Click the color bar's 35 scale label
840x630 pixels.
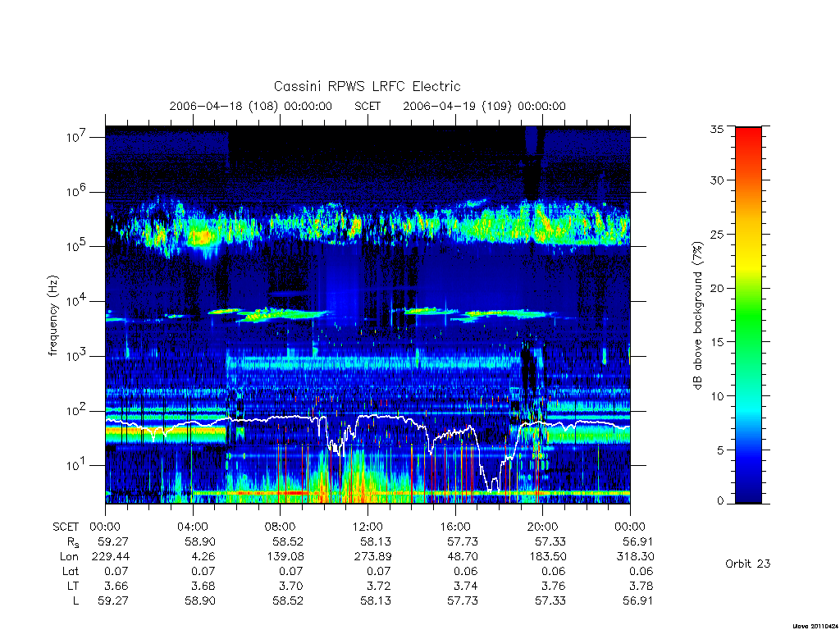point(716,129)
